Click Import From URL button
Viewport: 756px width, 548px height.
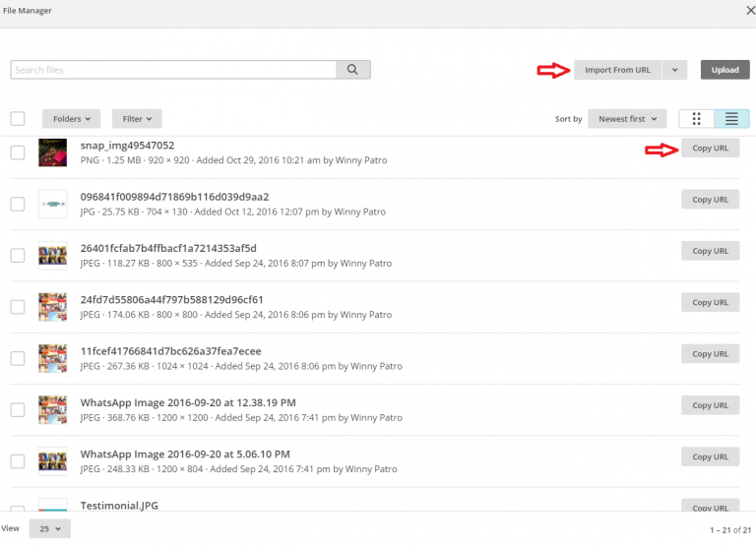coord(617,70)
